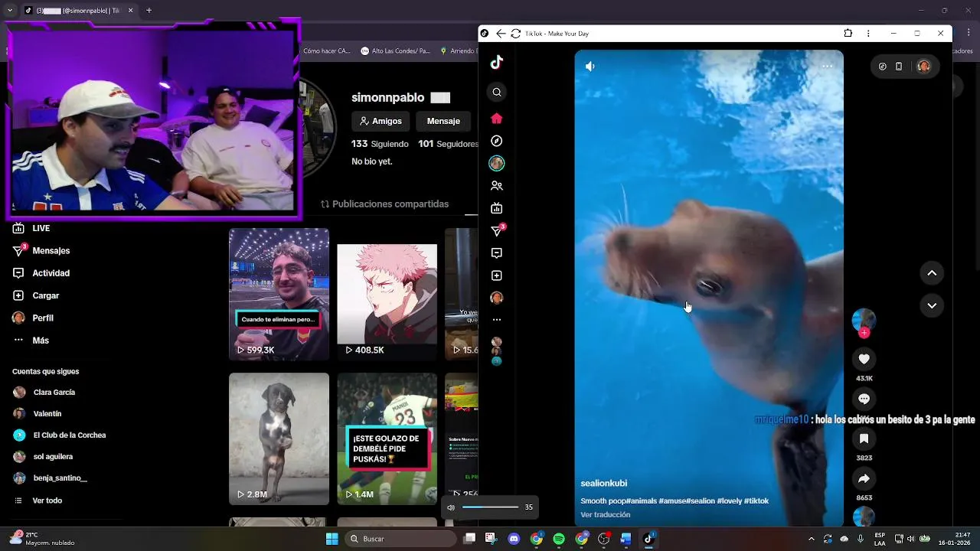Image resolution: width=980 pixels, height=551 pixels.
Task: Open the sealionkubi username link
Action: coord(604,484)
